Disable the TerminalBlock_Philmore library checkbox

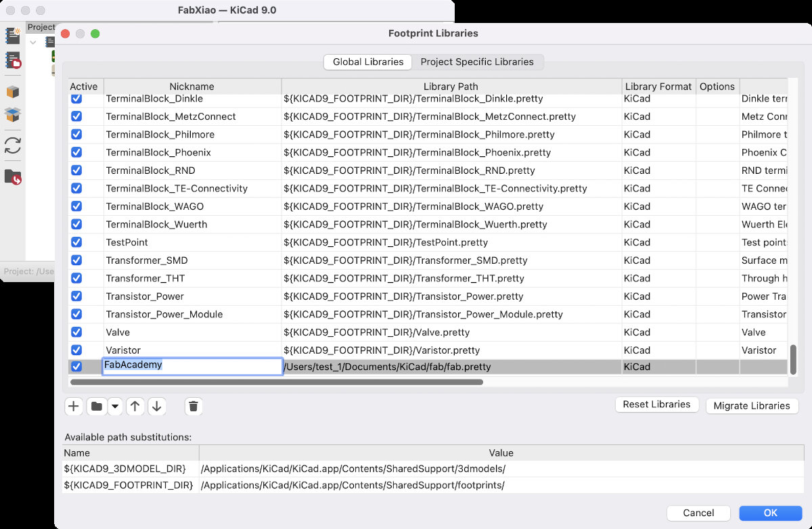76,135
